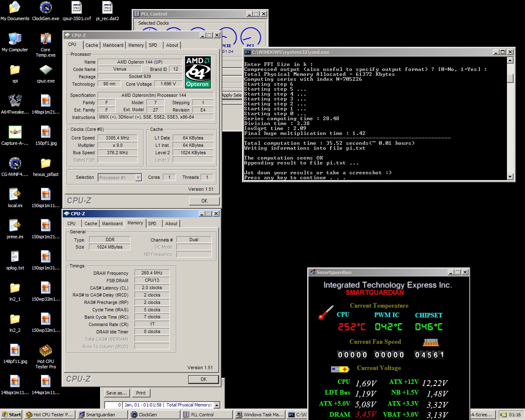Click cmd.exe scrollbar up arrow
The width and height of the screenshot is (525, 420).
pyautogui.click(x=510, y=60)
